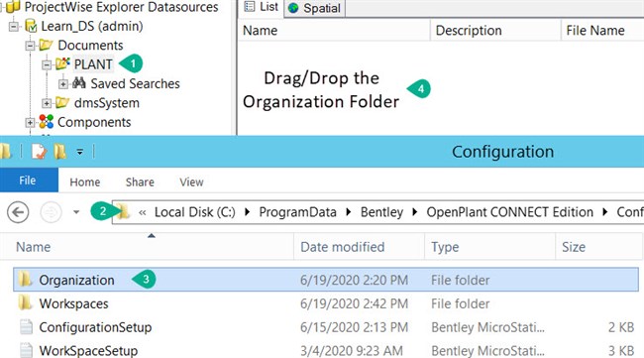Expand the dmsSystem folder node
644x358 pixels.
coord(47,103)
